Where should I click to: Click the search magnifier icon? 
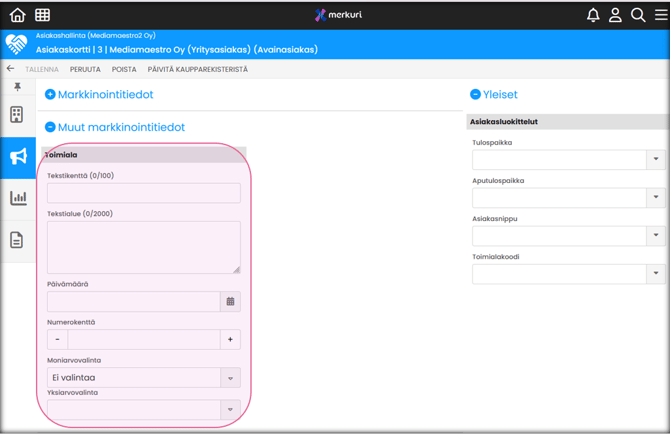pos(638,15)
